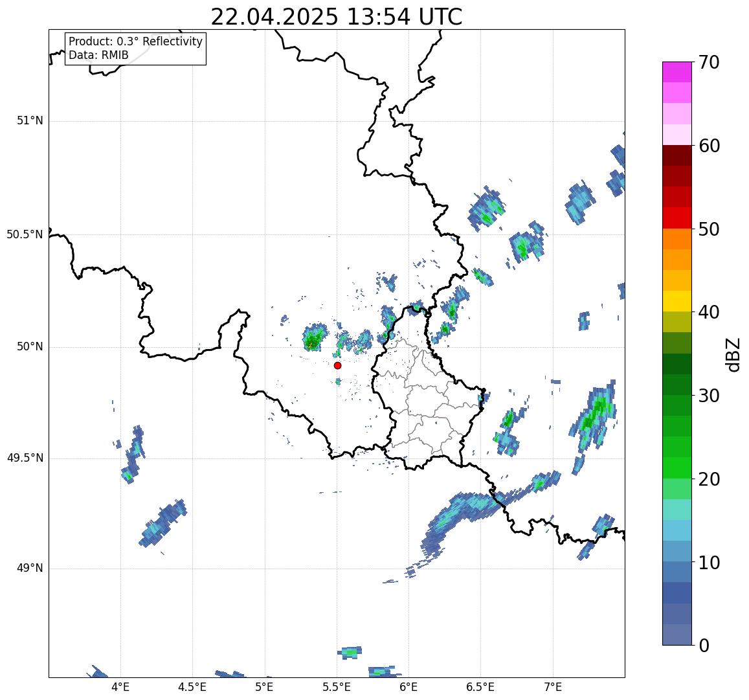Click the 7°E longitude label
This screenshot has width=749, height=700.
(553, 687)
